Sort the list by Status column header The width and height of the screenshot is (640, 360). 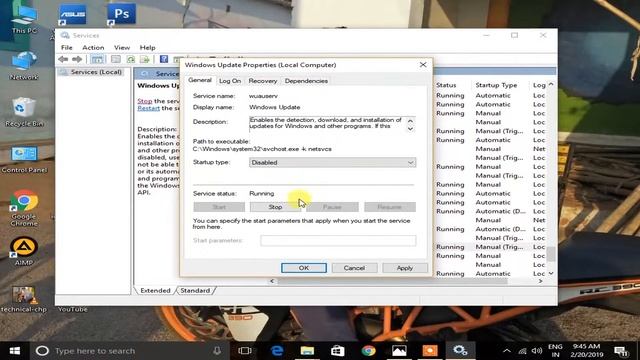click(x=446, y=85)
